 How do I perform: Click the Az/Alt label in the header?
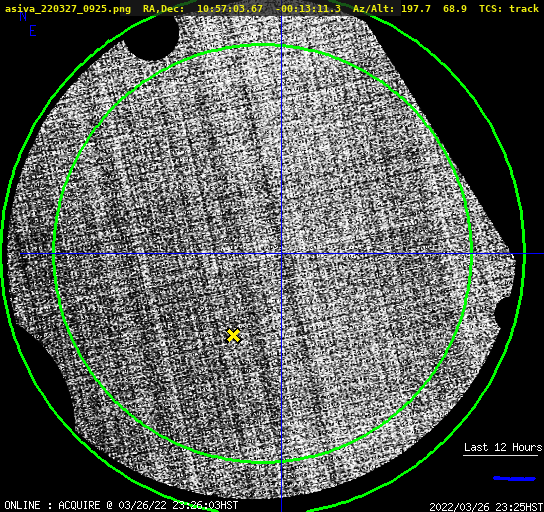point(374,8)
